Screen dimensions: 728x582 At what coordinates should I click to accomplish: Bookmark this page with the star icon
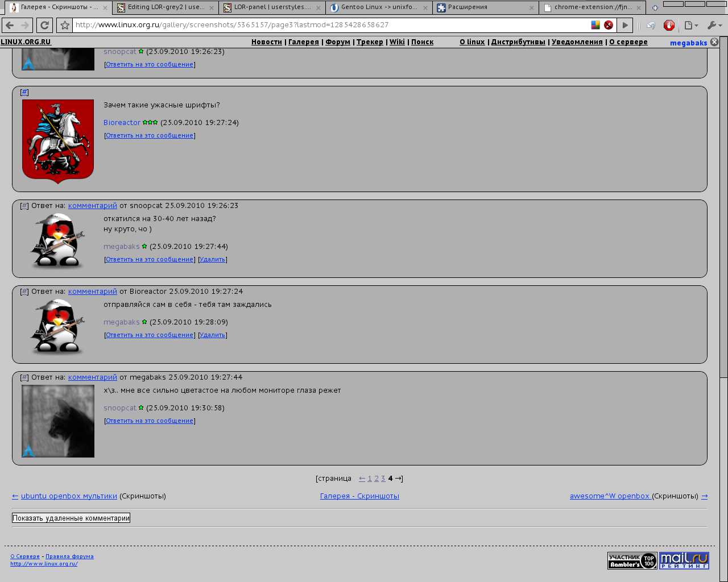pos(65,25)
